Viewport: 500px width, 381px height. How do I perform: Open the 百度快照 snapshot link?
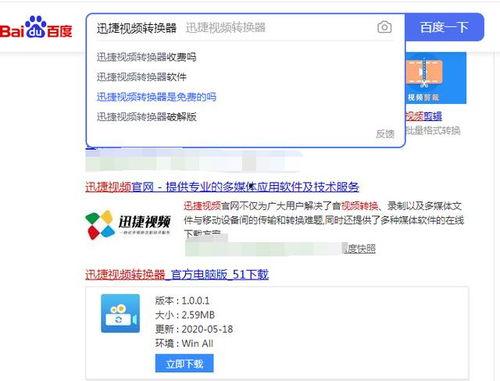(359, 249)
